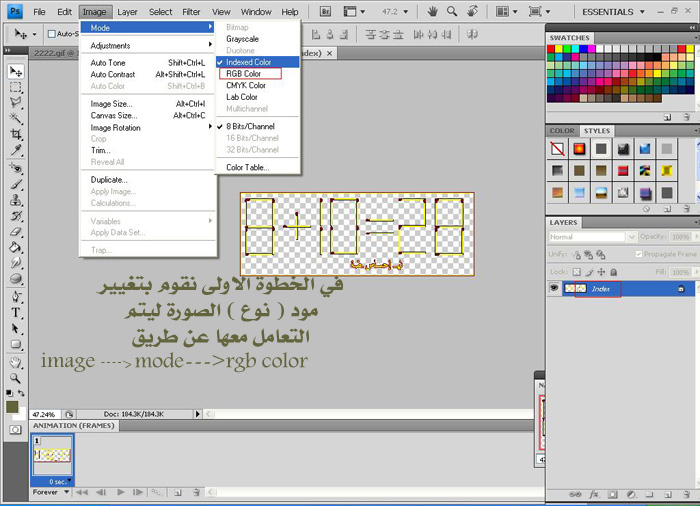Select the Eyedropper tool

tap(16, 150)
